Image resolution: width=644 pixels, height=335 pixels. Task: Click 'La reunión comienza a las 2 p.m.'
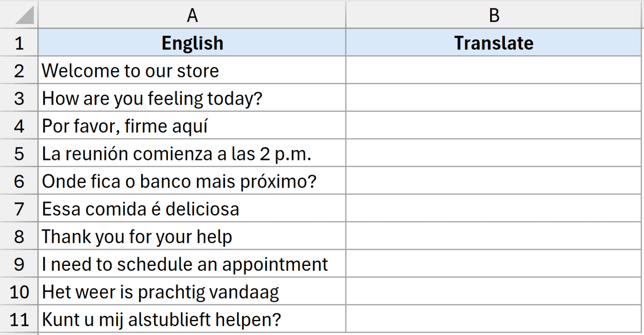tap(192, 154)
